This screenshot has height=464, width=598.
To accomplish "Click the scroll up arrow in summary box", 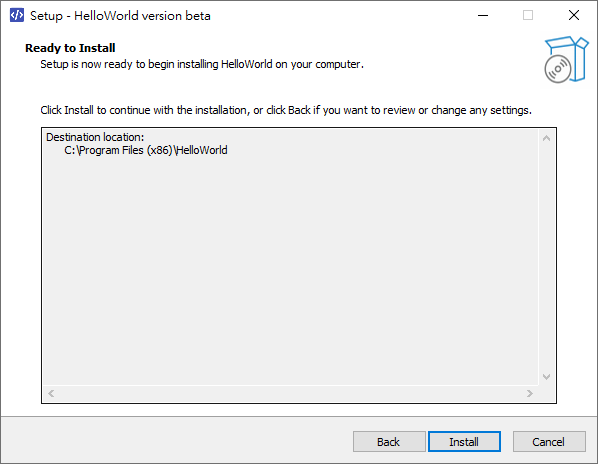I will pyautogui.click(x=546, y=138).
